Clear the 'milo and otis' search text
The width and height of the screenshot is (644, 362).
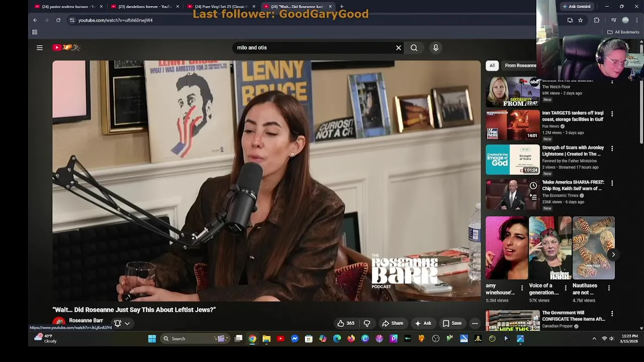click(398, 48)
